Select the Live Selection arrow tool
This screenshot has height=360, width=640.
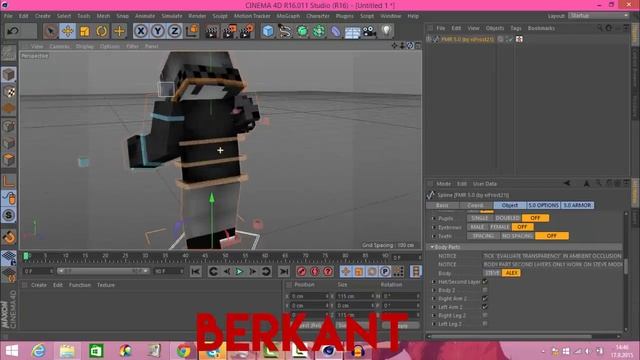click(50, 31)
